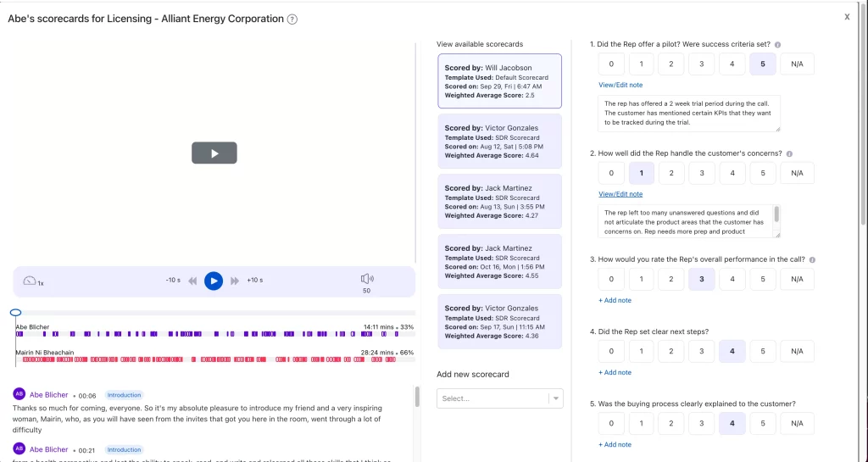Open Jack Martinez scorecard from Aug 13

pos(499,202)
